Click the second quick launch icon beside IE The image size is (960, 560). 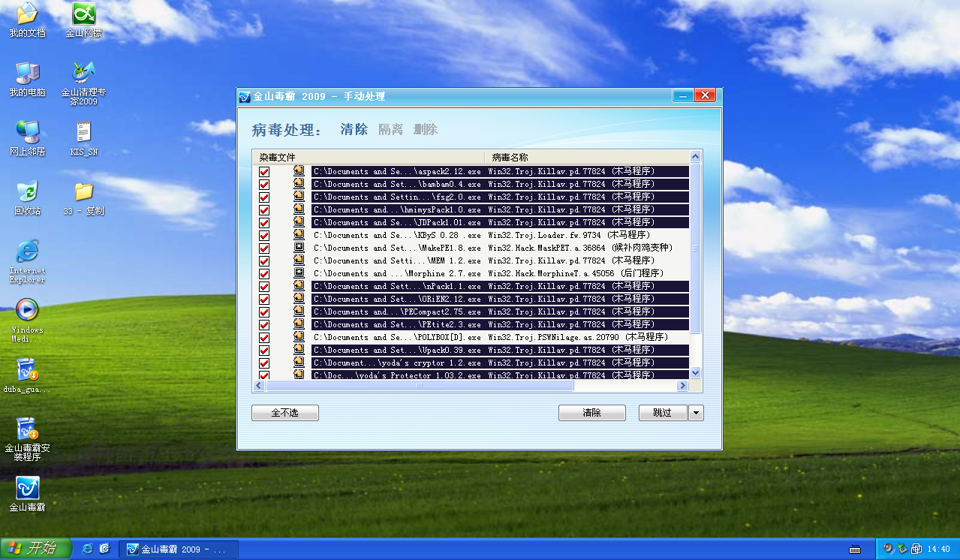105,549
